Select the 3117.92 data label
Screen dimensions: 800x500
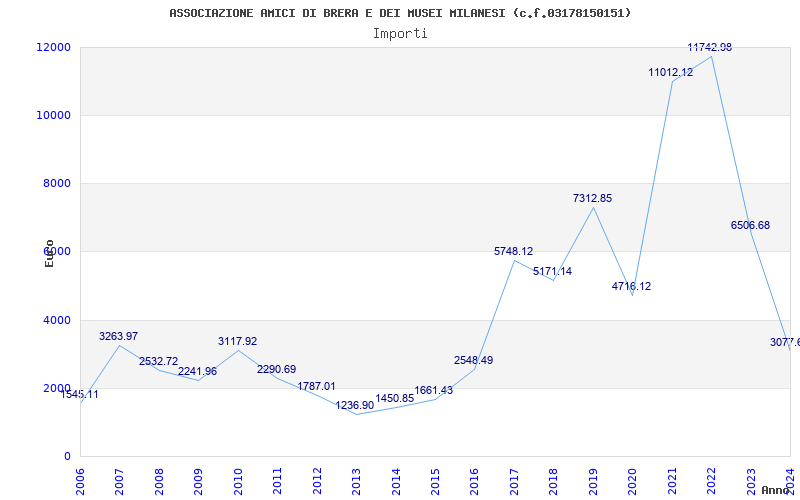tap(238, 341)
